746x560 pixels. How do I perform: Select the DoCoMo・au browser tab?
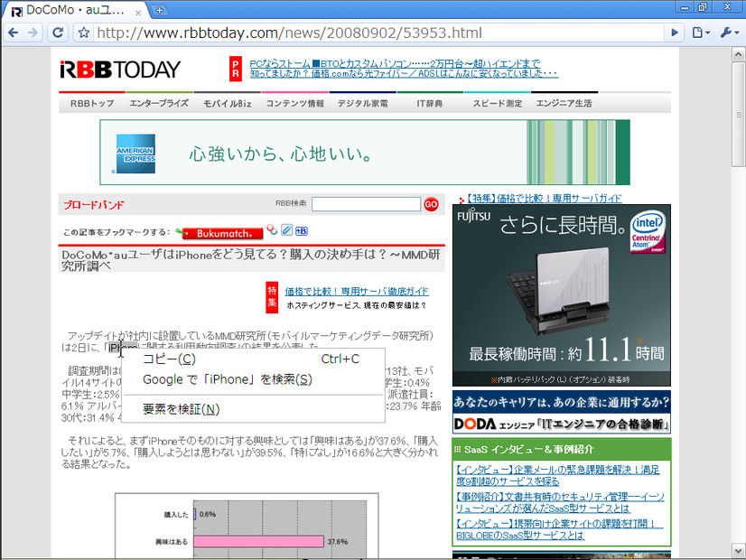coord(75,11)
